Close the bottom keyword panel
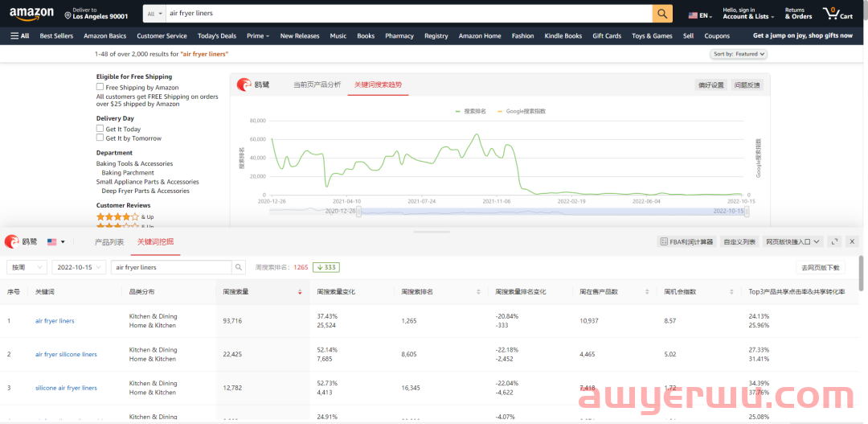The width and height of the screenshot is (868, 424). coord(852,241)
